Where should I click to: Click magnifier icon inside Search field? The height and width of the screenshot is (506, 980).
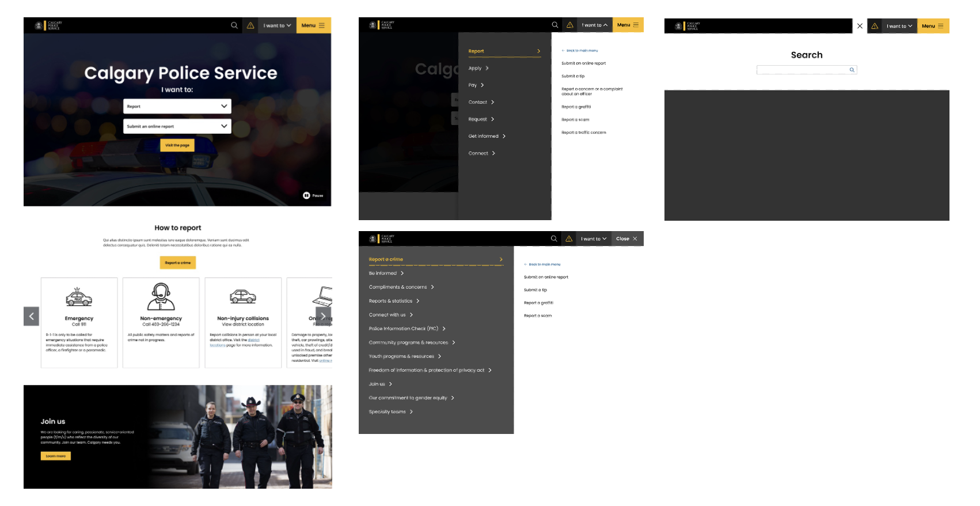click(852, 70)
